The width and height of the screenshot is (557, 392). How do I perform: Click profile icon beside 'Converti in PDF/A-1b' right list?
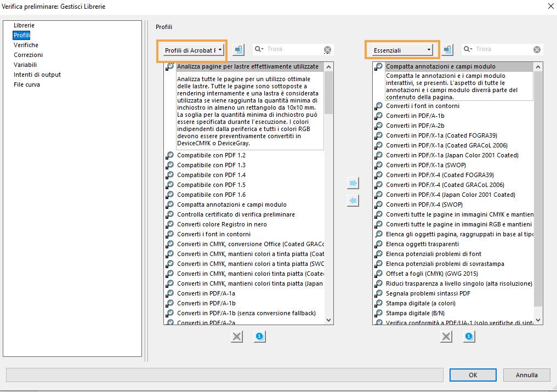(x=379, y=116)
